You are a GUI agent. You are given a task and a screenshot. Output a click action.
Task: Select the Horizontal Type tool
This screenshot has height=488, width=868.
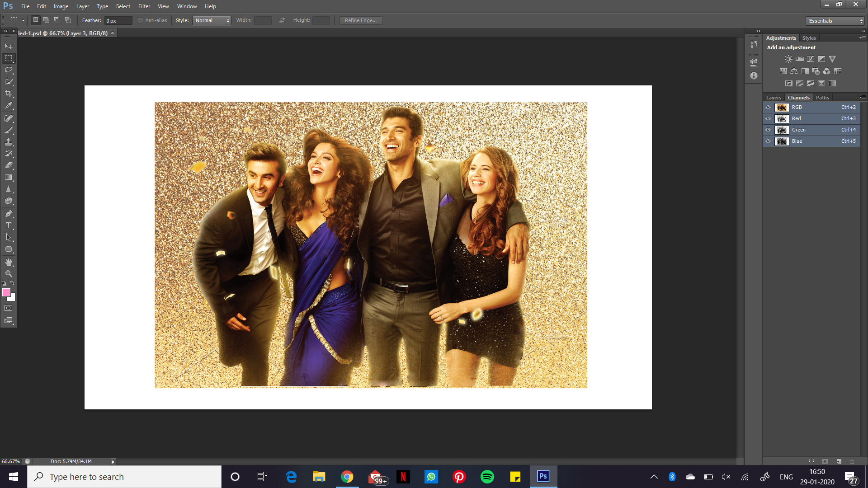tap(9, 225)
